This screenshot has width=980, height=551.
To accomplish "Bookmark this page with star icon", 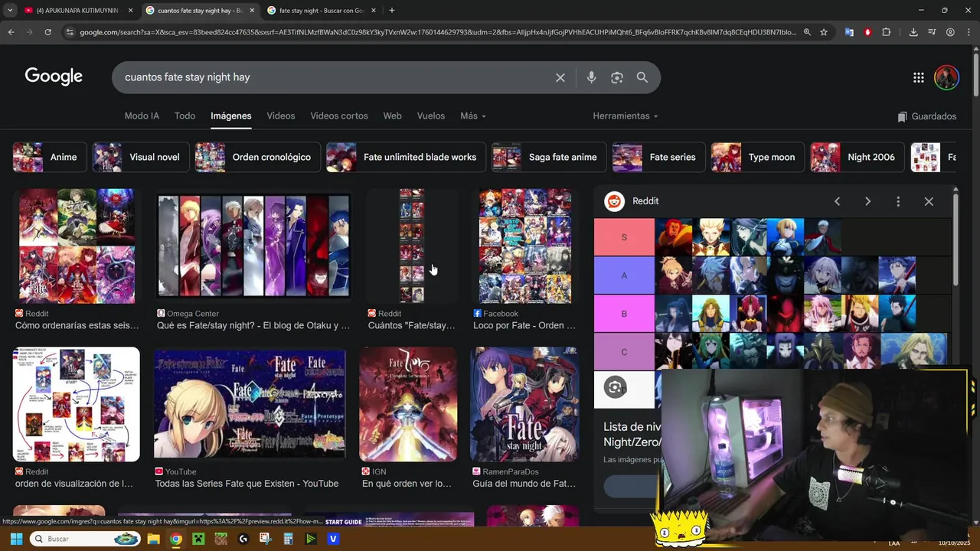I will point(824,32).
